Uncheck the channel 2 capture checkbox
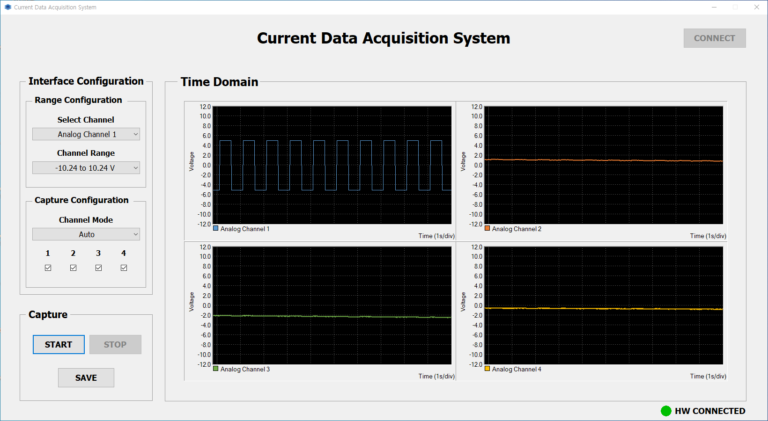Viewport: 768px width, 421px height. pyautogui.click(x=73, y=268)
